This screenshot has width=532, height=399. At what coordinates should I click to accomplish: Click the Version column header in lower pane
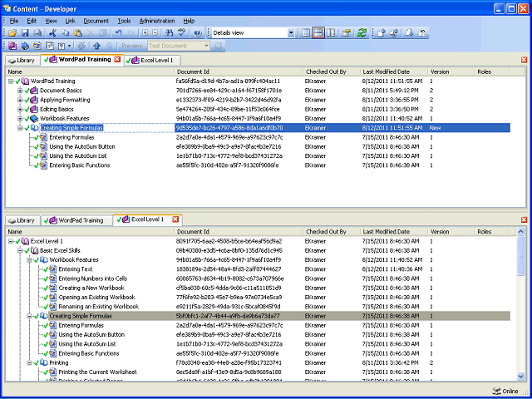[x=451, y=232]
